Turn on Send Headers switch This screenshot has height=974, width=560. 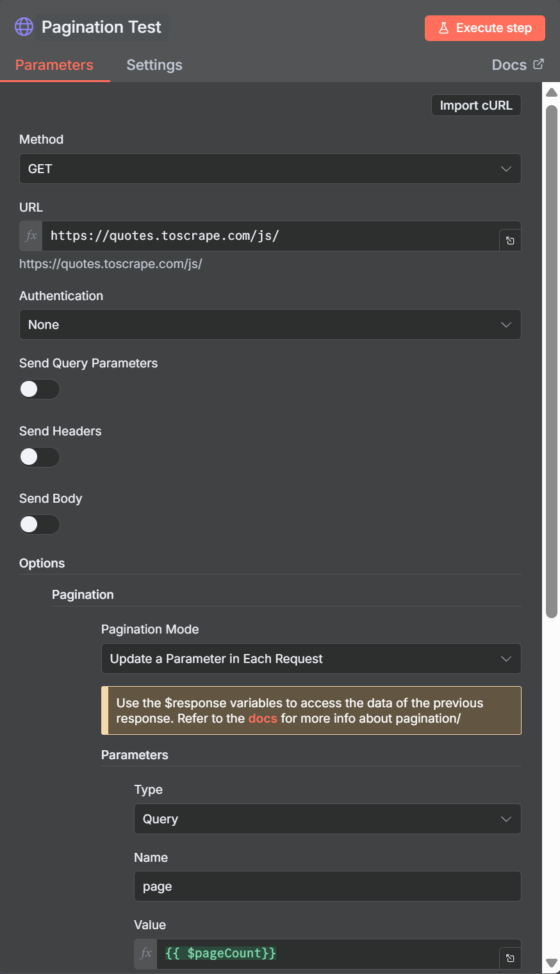39,457
